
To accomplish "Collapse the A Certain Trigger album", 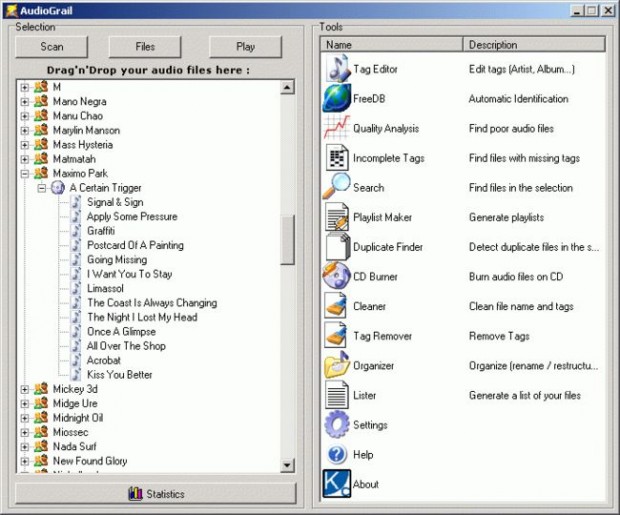I will 42,188.
